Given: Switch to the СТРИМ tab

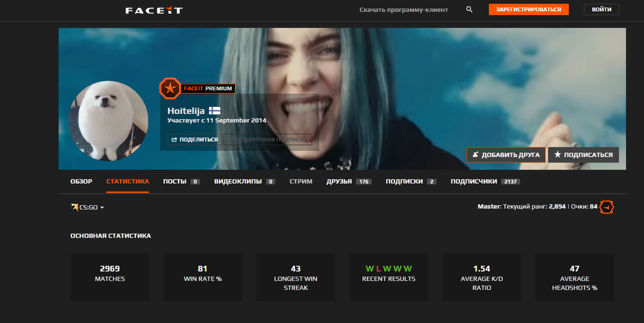Looking at the screenshot, I should coord(301,182).
